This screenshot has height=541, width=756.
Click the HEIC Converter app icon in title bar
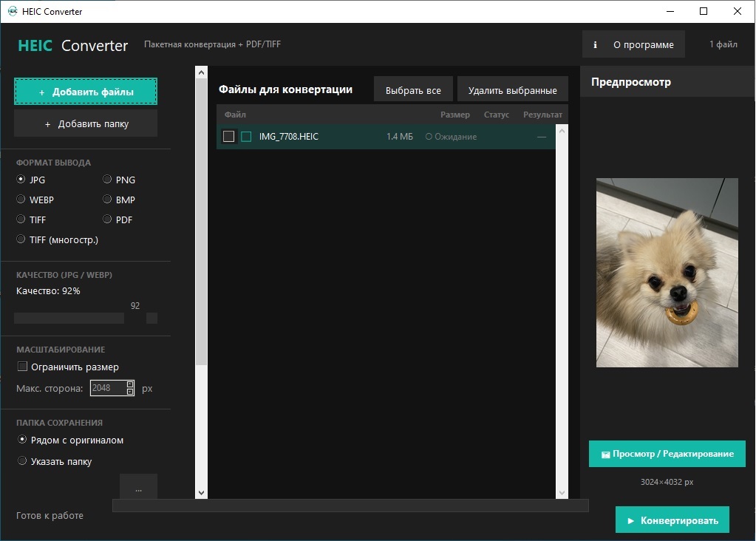tap(13, 11)
